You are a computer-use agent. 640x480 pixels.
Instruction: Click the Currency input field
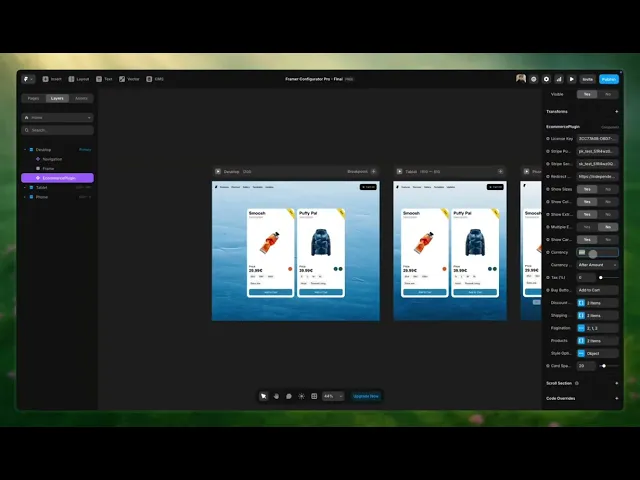(598, 252)
